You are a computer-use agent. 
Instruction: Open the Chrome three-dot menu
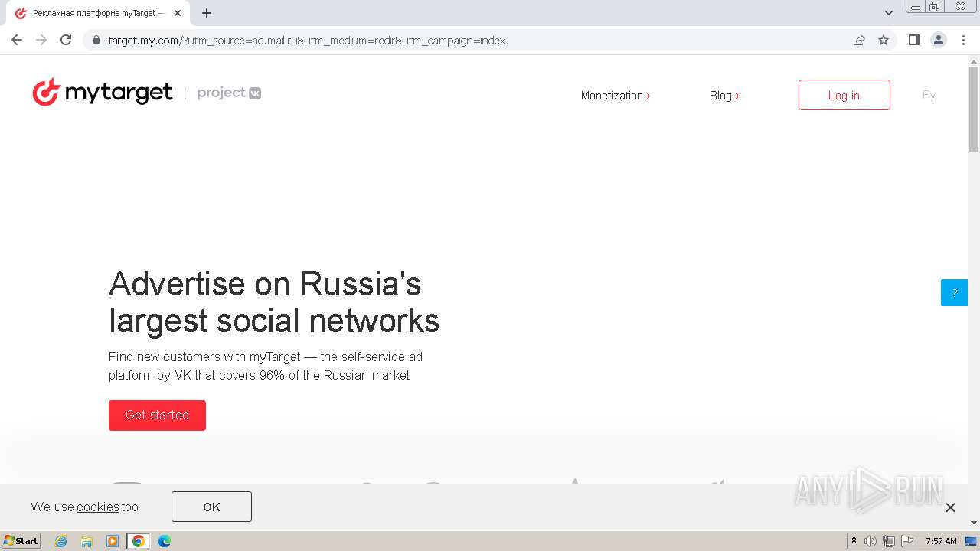click(x=963, y=40)
